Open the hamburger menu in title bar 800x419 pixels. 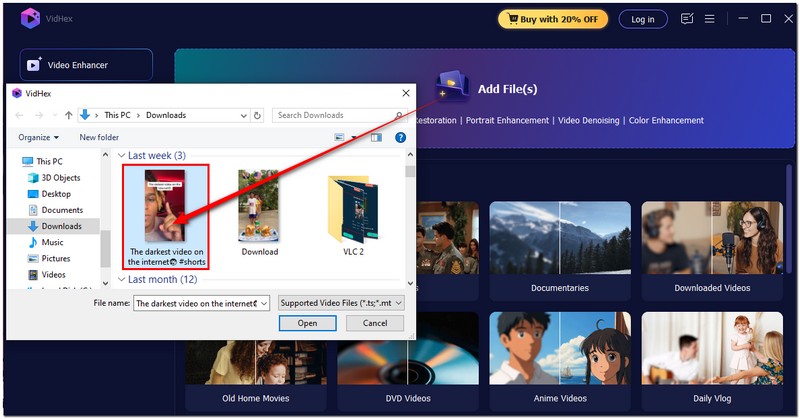point(709,19)
